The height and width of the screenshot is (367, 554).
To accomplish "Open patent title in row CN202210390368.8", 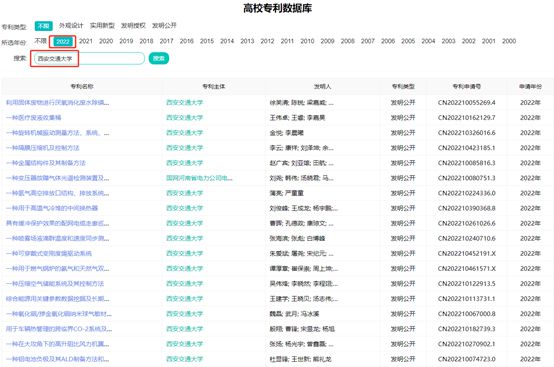I will click(52, 208).
